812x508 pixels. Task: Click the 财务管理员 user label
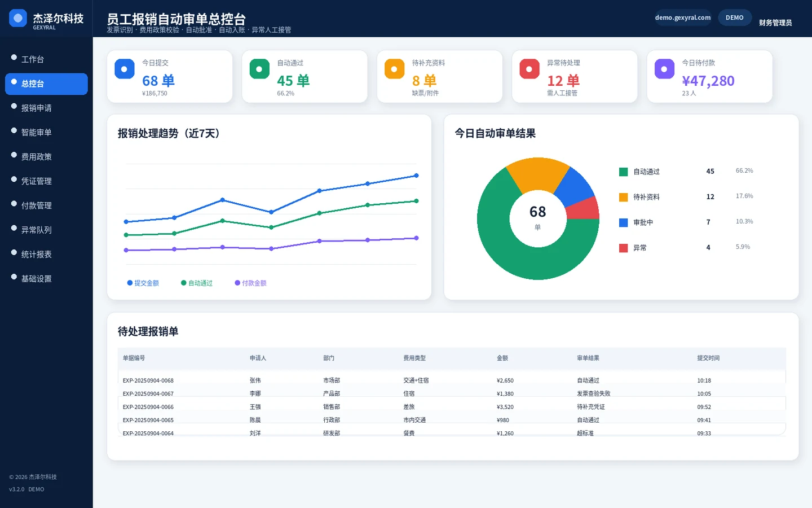click(775, 23)
